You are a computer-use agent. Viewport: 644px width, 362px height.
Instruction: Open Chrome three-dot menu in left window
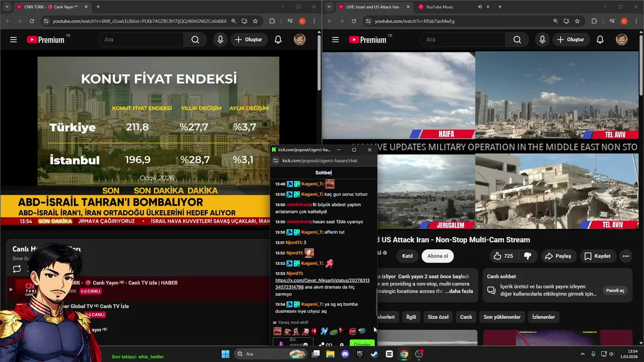tap(314, 21)
